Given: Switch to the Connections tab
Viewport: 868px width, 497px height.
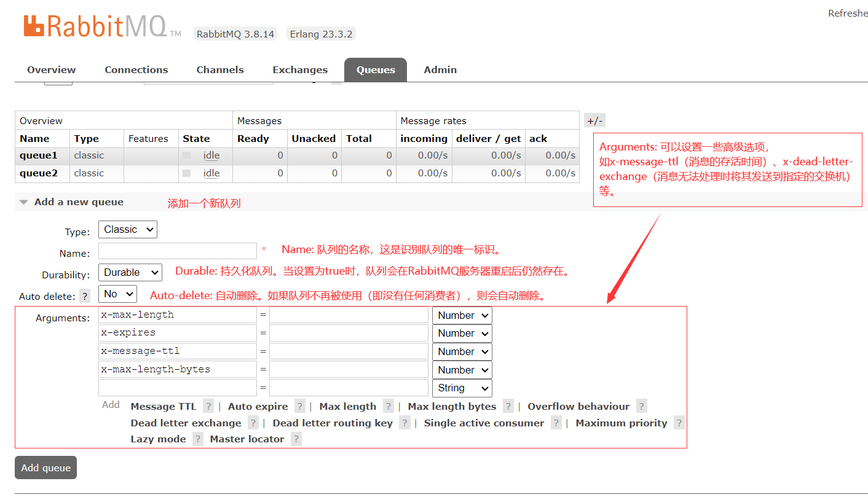Looking at the screenshot, I should pyautogui.click(x=136, y=69).
